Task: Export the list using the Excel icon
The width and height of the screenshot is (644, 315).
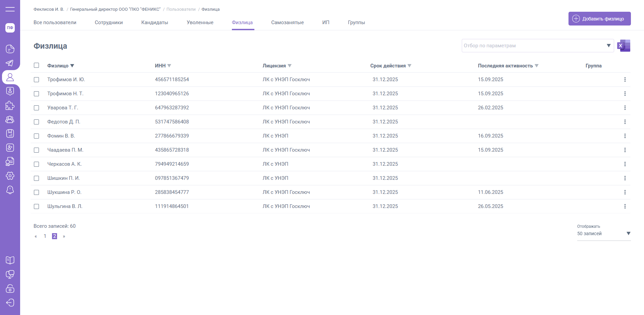Action: 624,46
